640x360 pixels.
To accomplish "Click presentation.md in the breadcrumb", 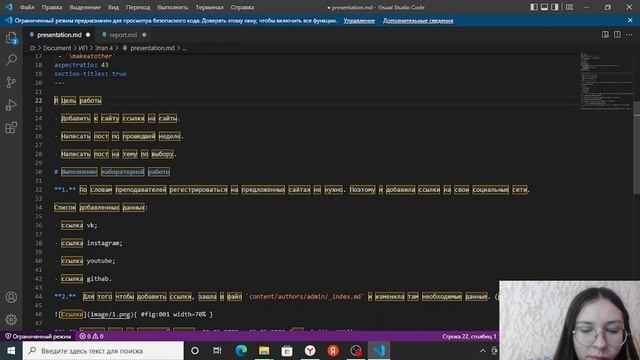I will point(152,48).
